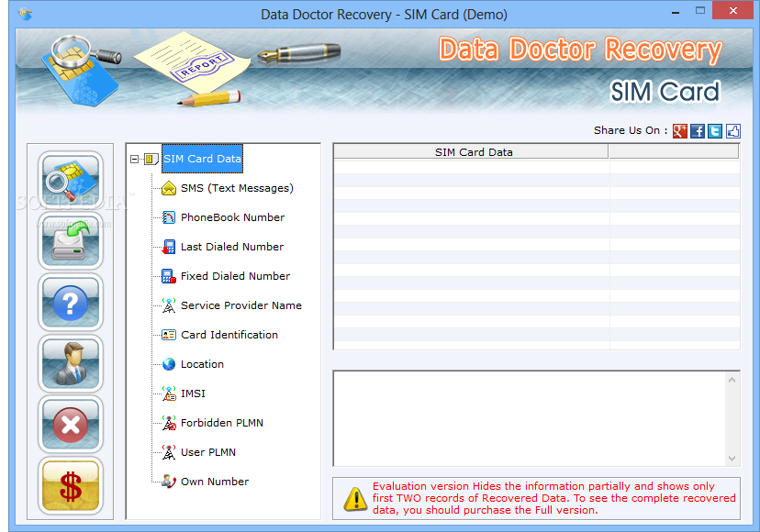
Task: Open Own Number entry
Action: (215, 482)
